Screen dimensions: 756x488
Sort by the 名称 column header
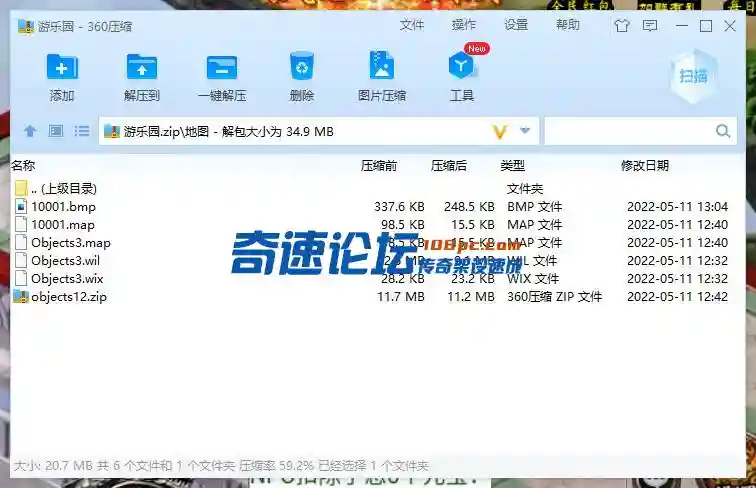23,166
